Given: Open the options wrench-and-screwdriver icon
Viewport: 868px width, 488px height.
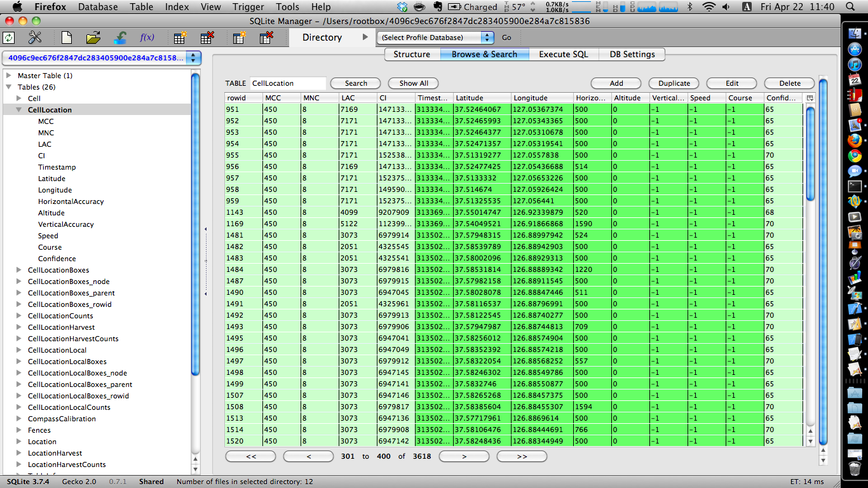Looking at the screenshot, I should (x=35, y=37).
